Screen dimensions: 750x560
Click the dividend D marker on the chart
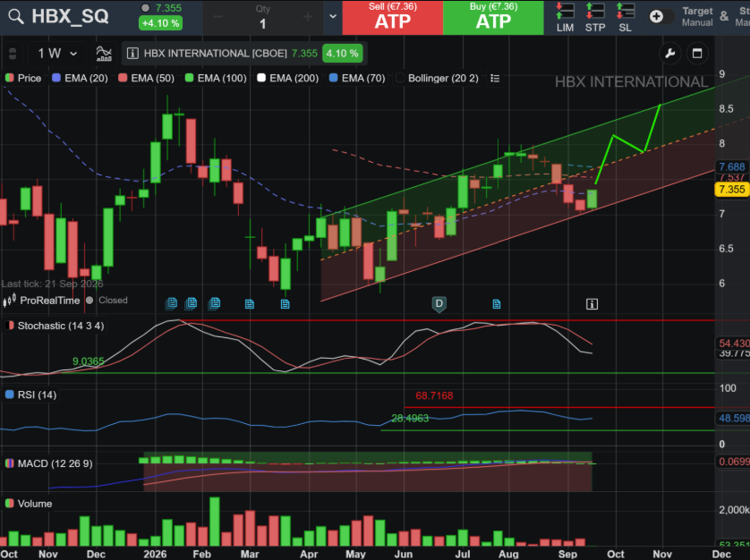click(439, 304)
